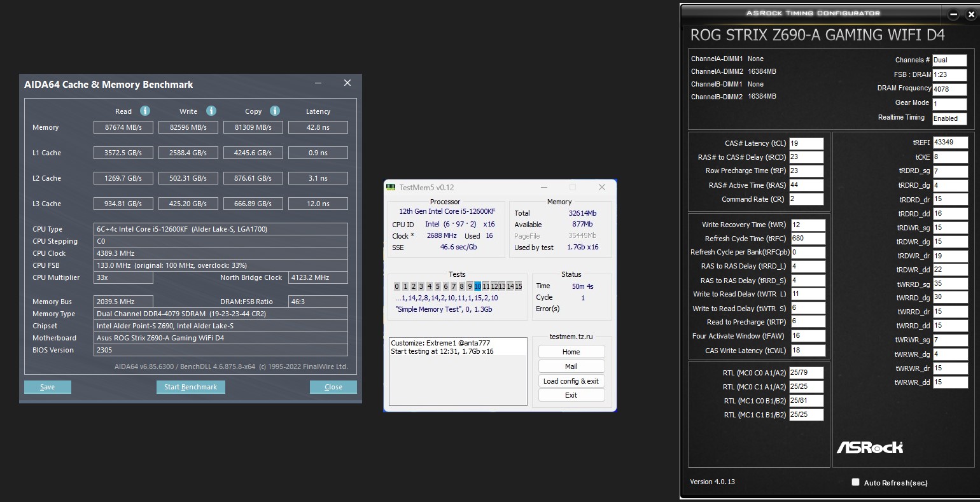Minimize the AIDA64 Cache & Memory Benchmark window
Screen dimensions: 980x502
[317, 83]
